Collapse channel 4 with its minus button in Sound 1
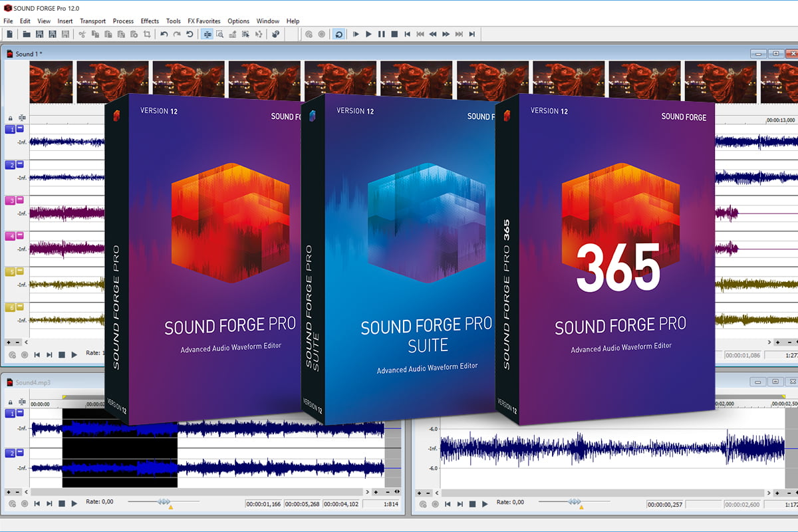The image size is (798, 532). point(20,235)
